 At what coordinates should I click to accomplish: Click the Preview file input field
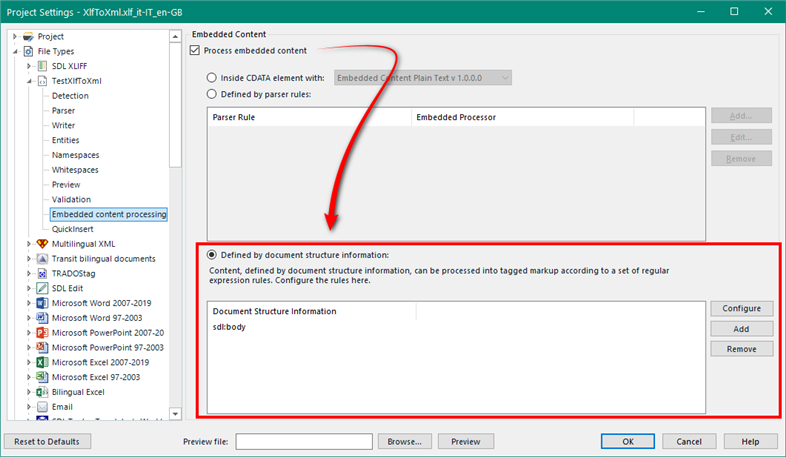point(304,441)
